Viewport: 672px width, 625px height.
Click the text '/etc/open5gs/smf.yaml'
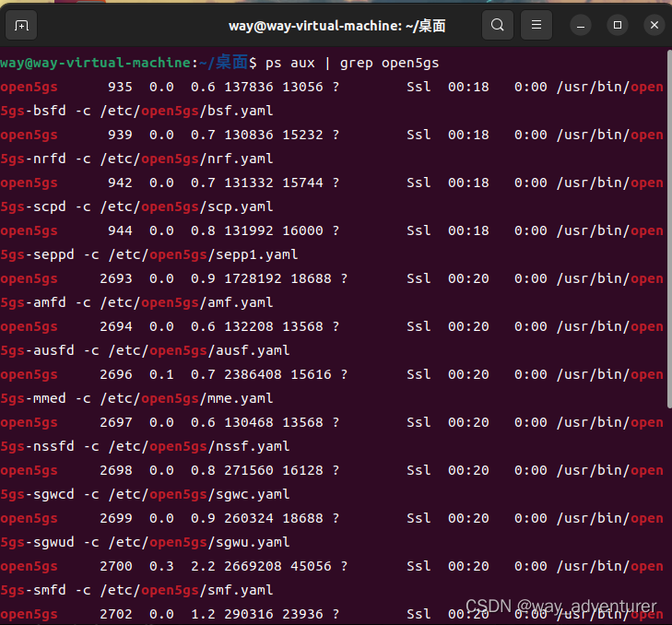[x=186, y=591]
